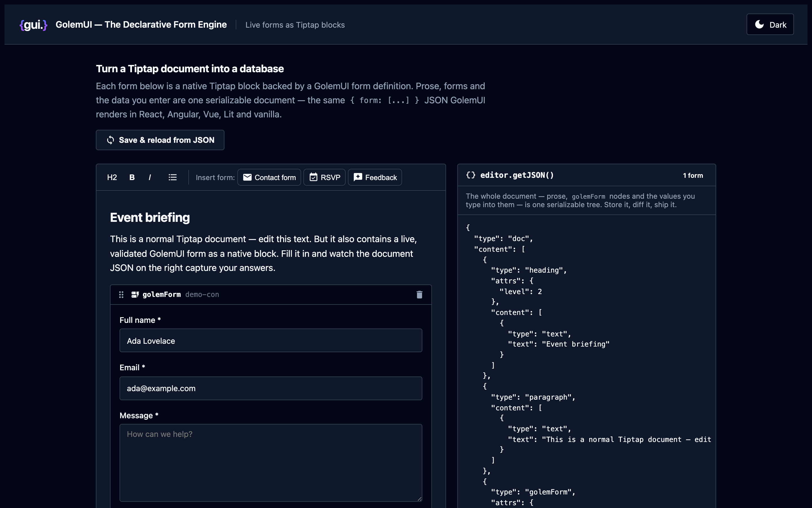
Task: Toggle bullet list icon
Action: (x=173, y=178)
